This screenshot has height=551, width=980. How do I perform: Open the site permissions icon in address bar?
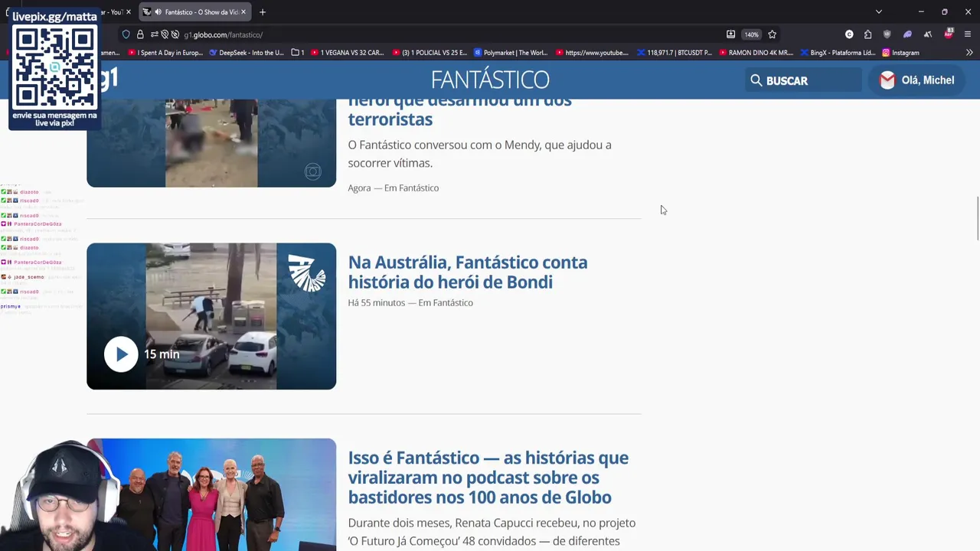(154, 34)
